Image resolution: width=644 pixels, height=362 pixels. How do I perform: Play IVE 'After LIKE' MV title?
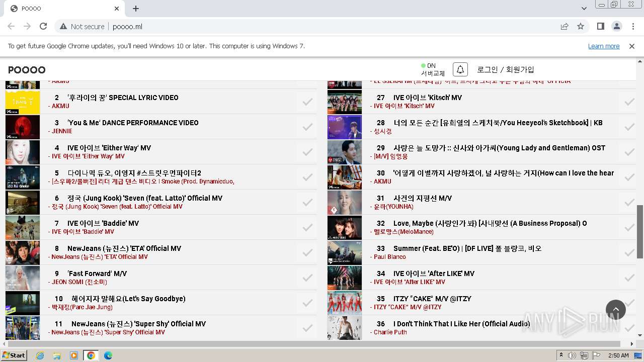pyautogui.click(x=434, y=274)
